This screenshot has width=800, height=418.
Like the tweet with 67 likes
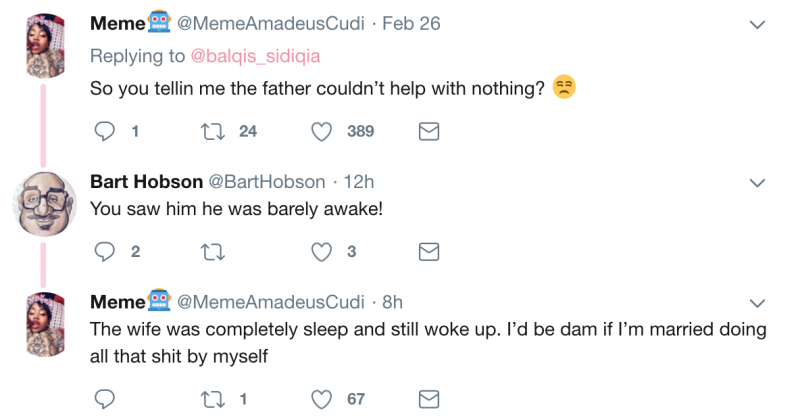click(x=322, y=399)
